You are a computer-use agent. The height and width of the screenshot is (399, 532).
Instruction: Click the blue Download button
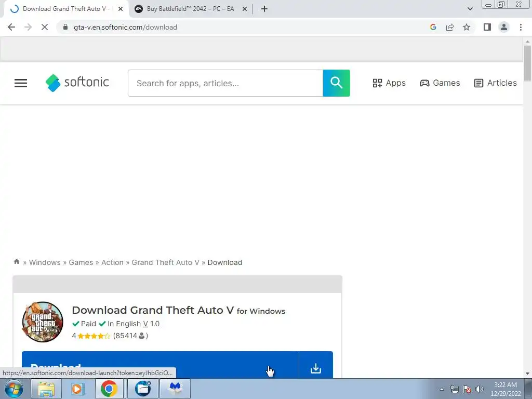click(x=160, y=365)
